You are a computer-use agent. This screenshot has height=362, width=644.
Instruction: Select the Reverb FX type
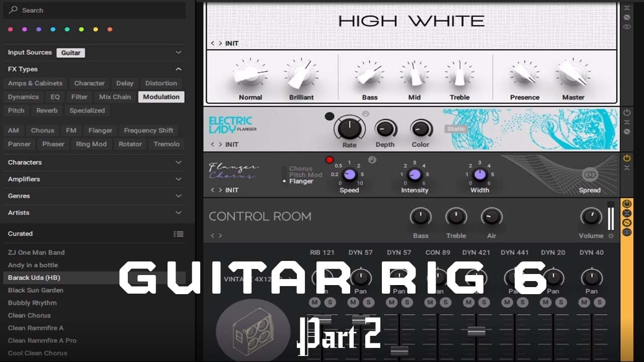click(x=47, y=111)
